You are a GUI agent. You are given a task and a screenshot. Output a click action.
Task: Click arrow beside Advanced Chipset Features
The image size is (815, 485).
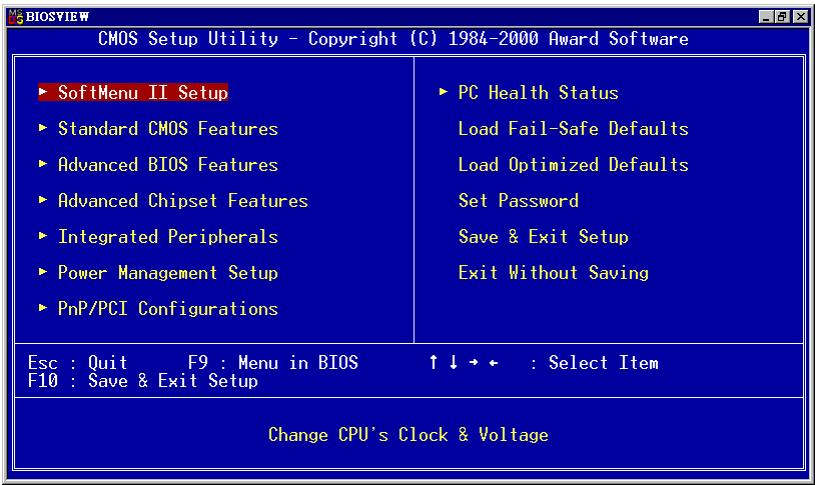(43, 200)
